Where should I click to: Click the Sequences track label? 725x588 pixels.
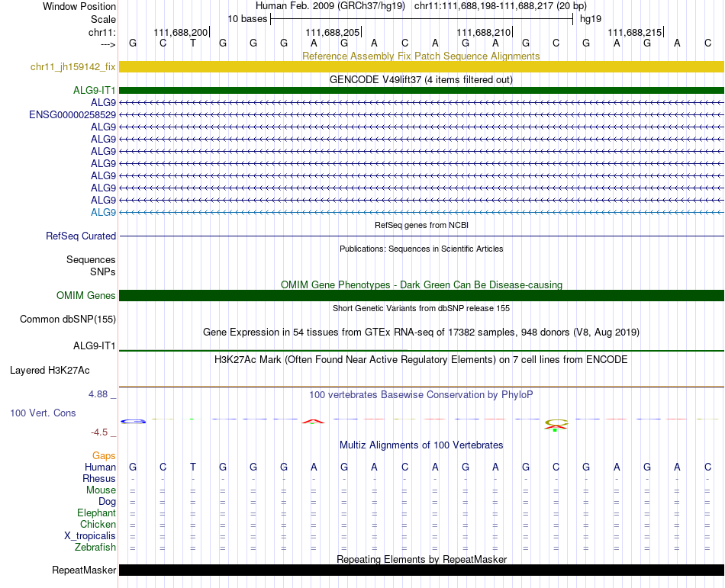point(91,259)
